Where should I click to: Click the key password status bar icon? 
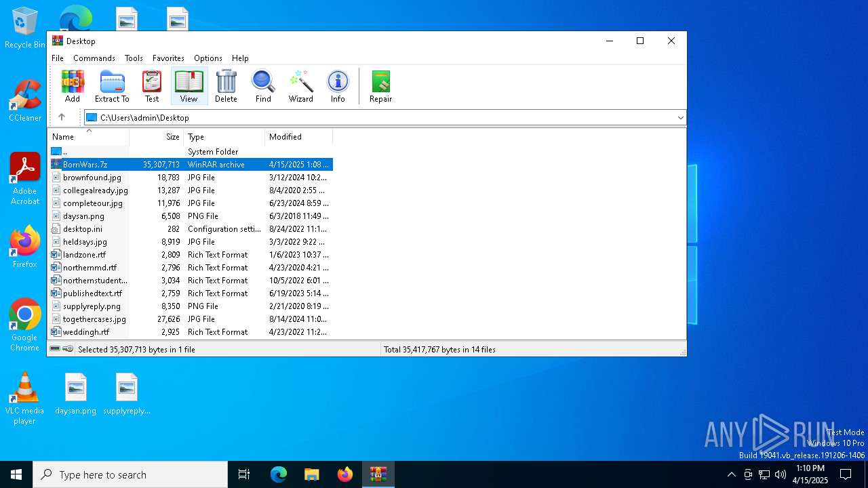coord(68,349)
